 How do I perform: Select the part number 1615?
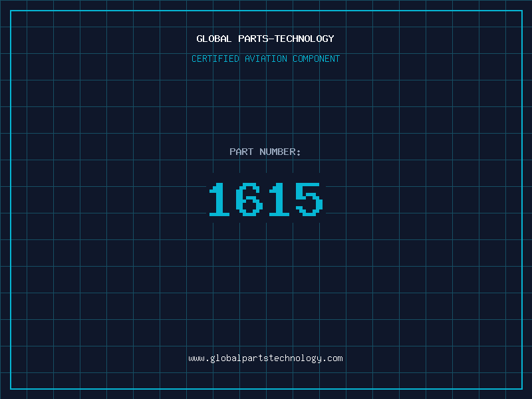pos(265,199)
